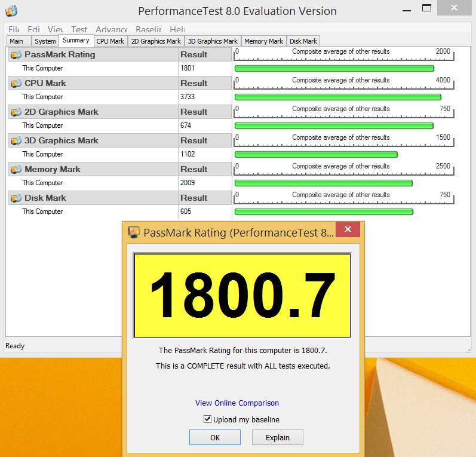
Task: Click the 2D Graphics Mark row icon
Action: click(x=16, y=112)
